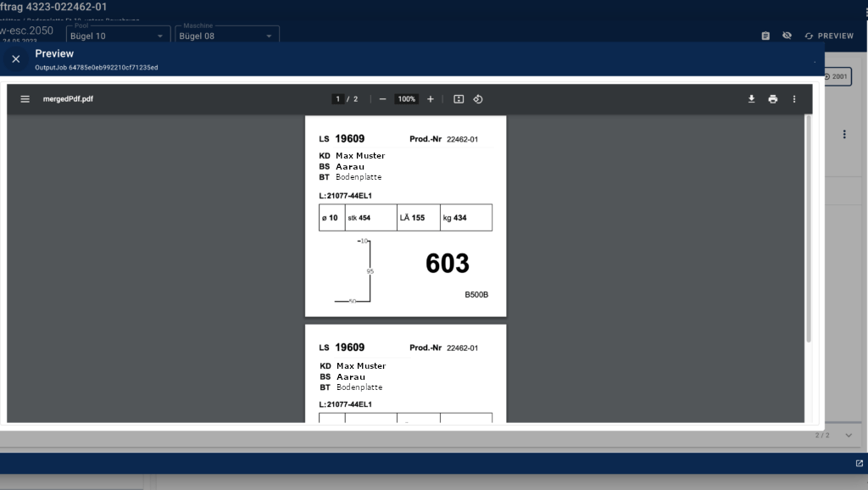
Task: Print the PDF document
Action: (772, 99)
